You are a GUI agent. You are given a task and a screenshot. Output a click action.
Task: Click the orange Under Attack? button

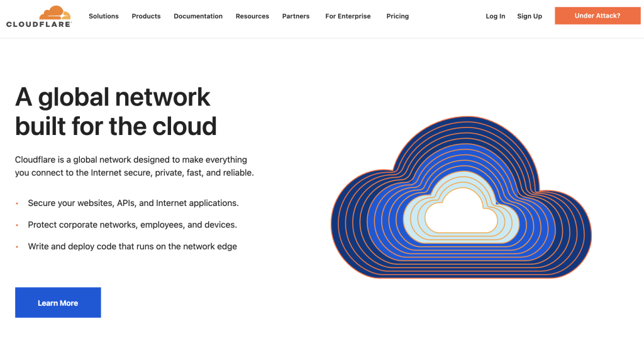click(597, 16)
